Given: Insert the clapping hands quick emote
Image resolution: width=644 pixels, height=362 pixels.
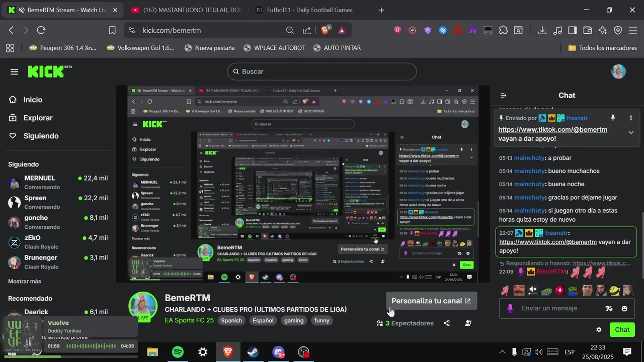Looking at the screenshot, I should tap(506, 290).
